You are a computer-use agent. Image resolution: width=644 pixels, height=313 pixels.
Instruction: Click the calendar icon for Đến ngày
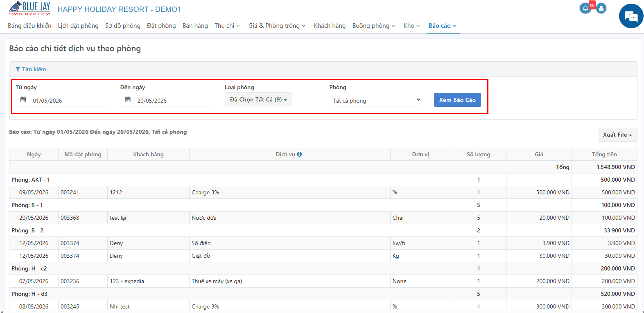click(128, 100)
